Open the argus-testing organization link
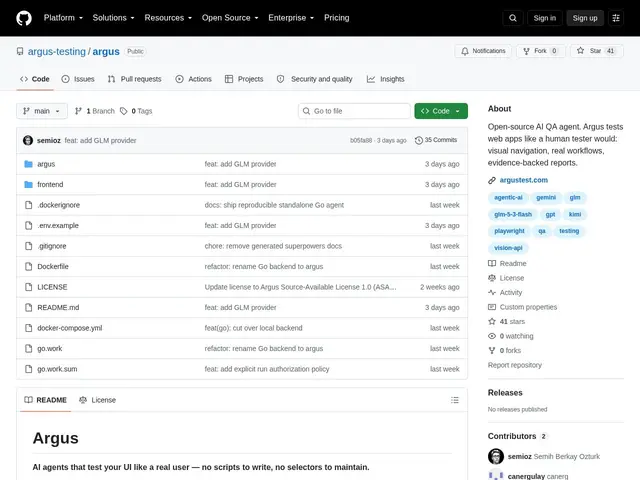The width and height of the screenshot is (640, 480). [57, 52]
